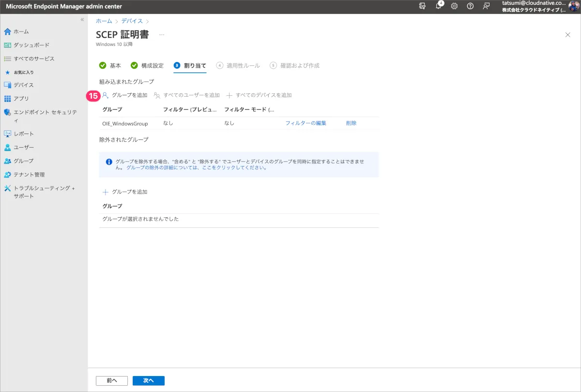Remove OIE_WindowsGroup with 削除 link
581x392 pixels.
point(351,123)
